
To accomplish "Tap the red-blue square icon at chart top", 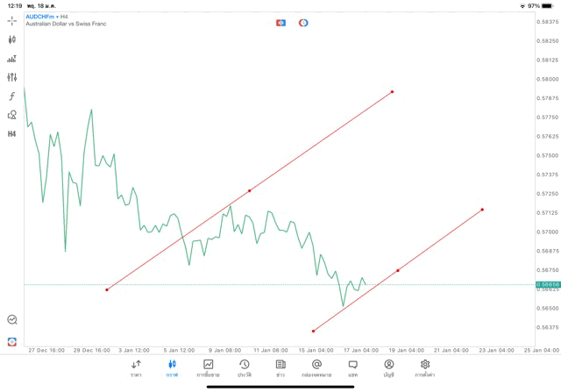I will [x=280, y=22].
